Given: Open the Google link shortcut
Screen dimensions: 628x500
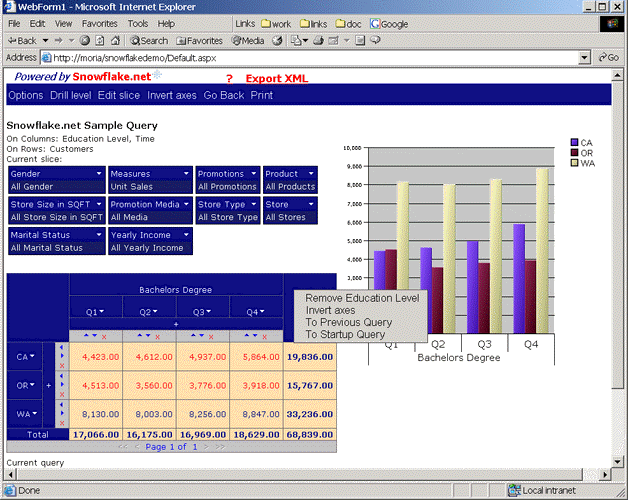Looking at the screenshot, I should click(389, 24).
